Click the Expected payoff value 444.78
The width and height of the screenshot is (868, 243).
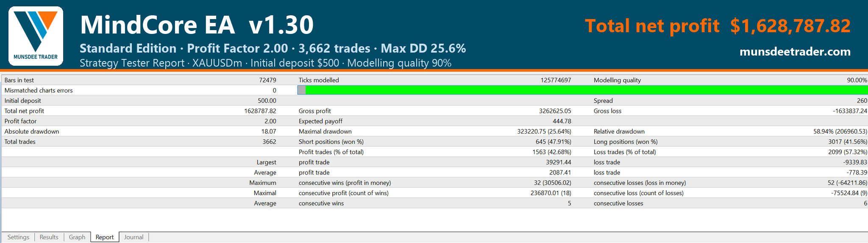[x=562, y=121]
